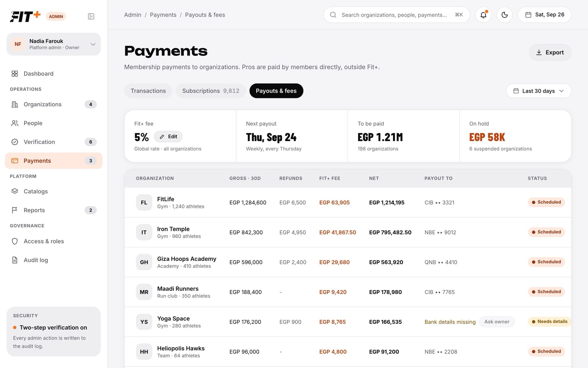This screenshot has width=588, height=368.
Task: Click the Fit+ logo
Action: [25, 16]
